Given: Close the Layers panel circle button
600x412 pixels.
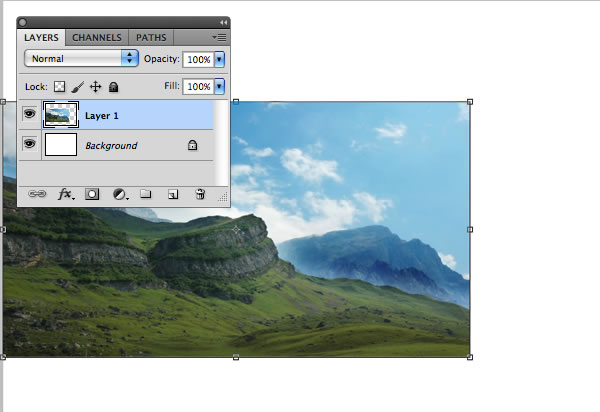Looking at the screenshot, I should pos(22,23).
